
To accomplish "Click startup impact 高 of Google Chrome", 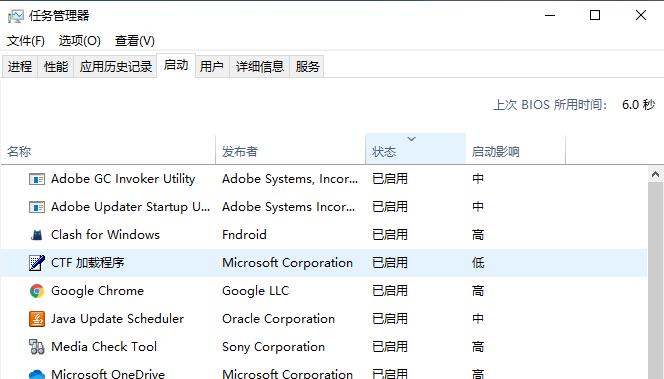I will click(478, 291).
